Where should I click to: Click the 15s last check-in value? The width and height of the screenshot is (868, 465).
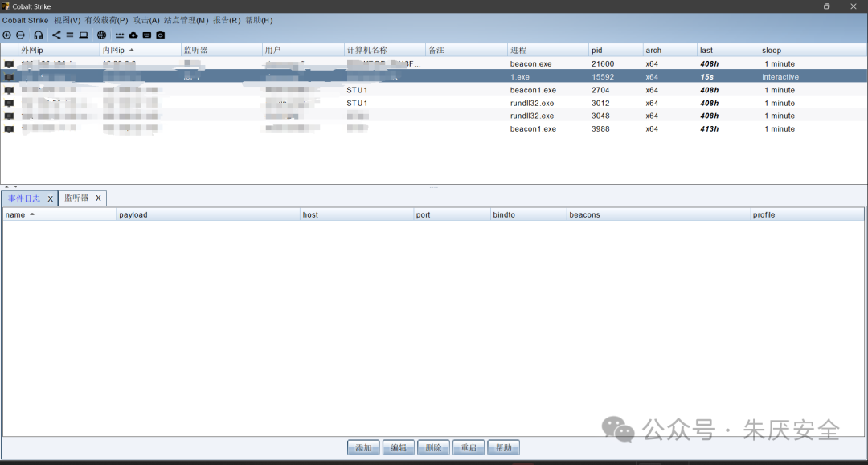click(x=707, y=77)
